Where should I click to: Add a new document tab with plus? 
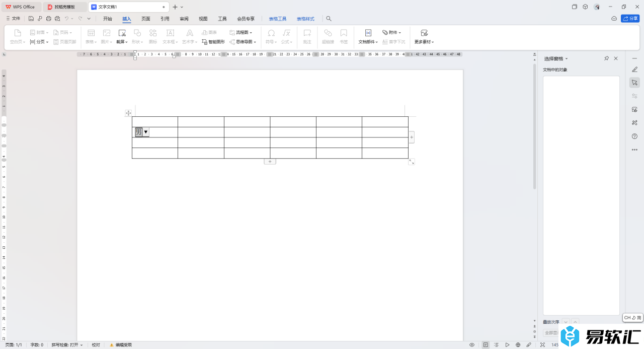pyautogui.click(x=175, y=7)
